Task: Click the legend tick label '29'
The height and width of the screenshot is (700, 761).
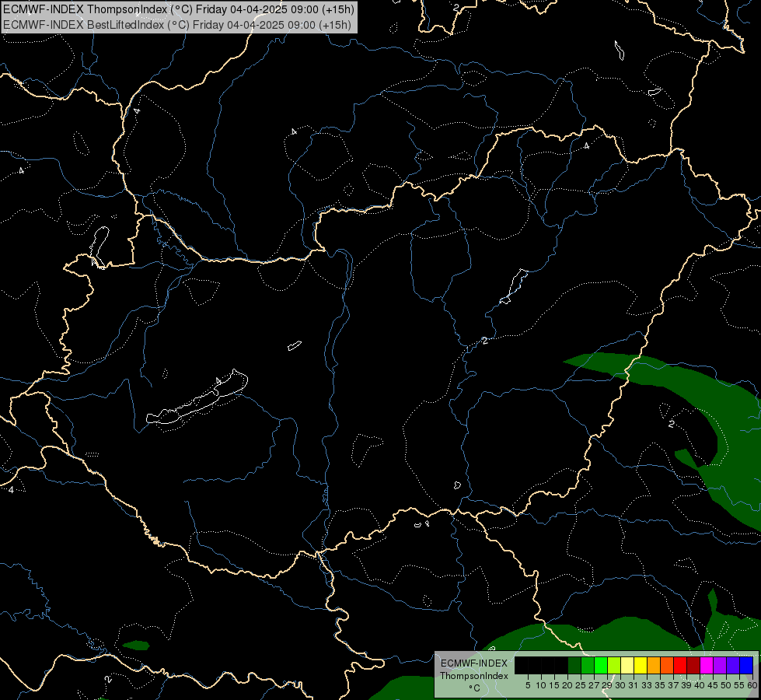Action: [x=607, y=685]
